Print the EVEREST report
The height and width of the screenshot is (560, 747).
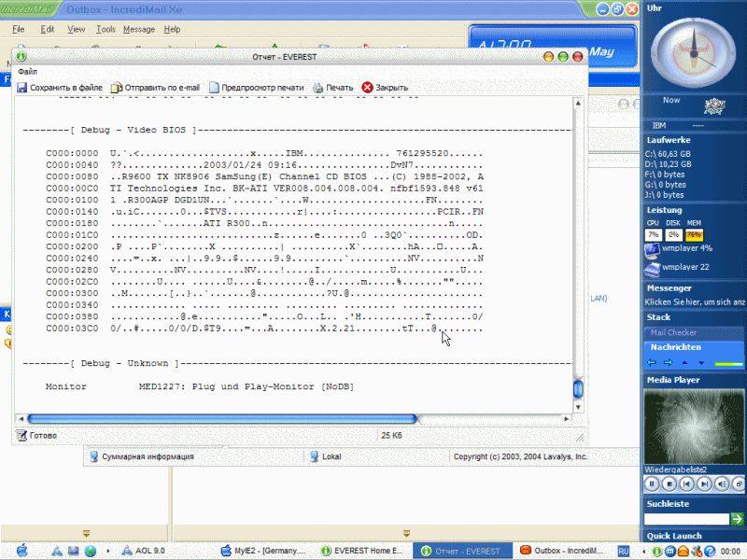(333, 88)
